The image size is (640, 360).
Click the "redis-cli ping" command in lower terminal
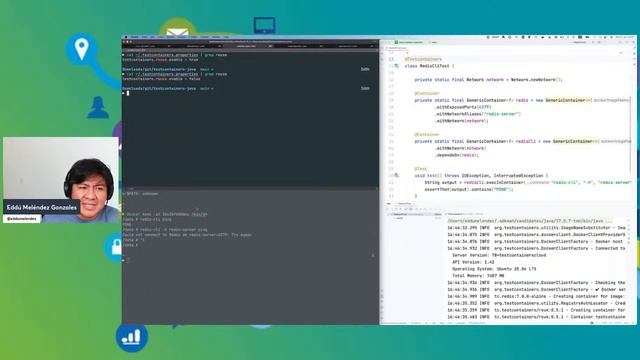click(x=156, y=219)
